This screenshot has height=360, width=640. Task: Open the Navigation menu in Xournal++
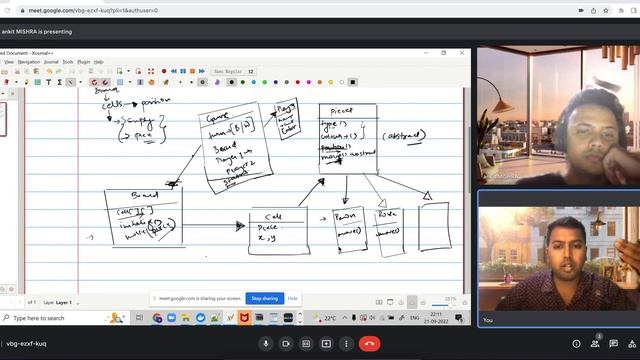click(x=29, y=62)
